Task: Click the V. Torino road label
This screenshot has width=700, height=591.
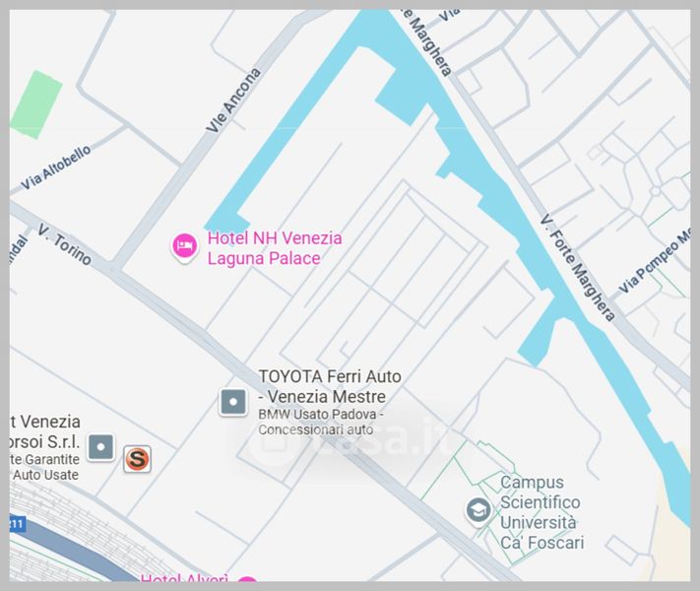Action: click(x=64, y=244)
